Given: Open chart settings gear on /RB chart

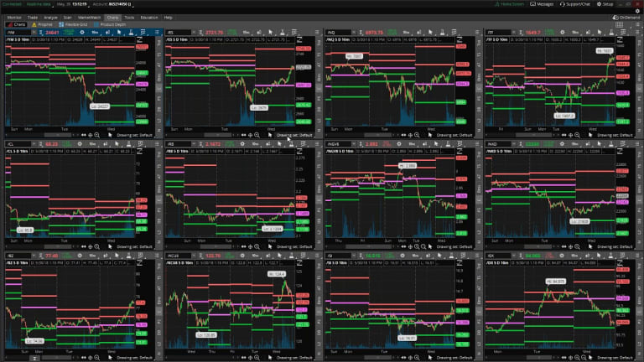Looking at the screenshot, I should click(242, 144).
